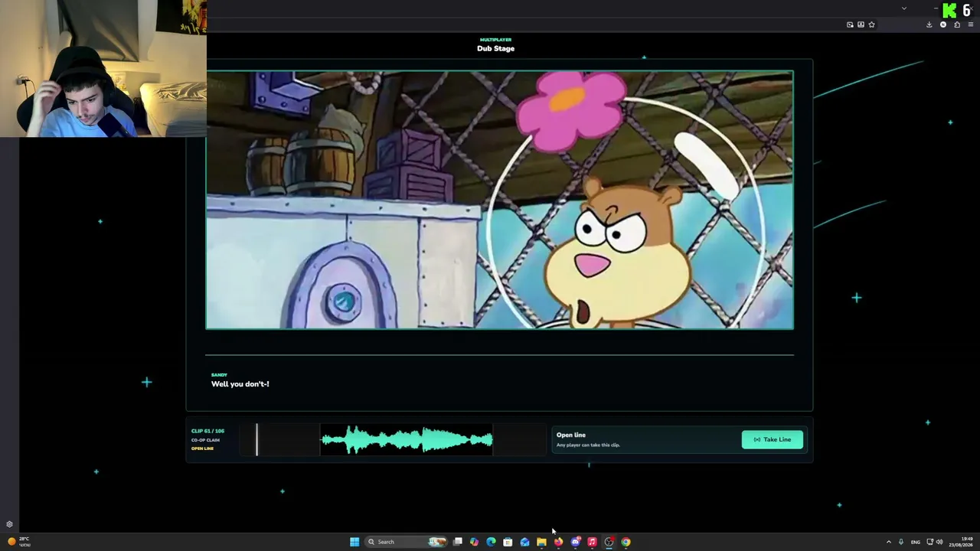Click the Take Line button
Screen dimensions: 980x551
773,439
